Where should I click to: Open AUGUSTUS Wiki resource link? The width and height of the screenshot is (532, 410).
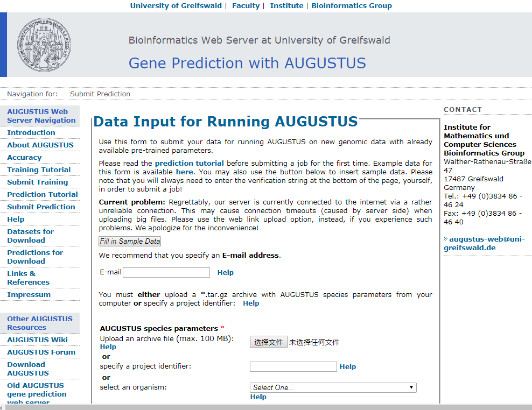(x=37, y=340)
